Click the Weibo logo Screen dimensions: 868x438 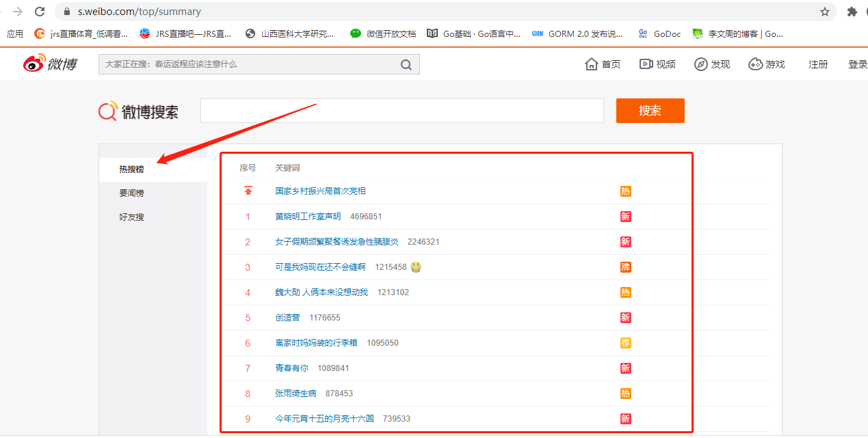(x=50, y=64)
